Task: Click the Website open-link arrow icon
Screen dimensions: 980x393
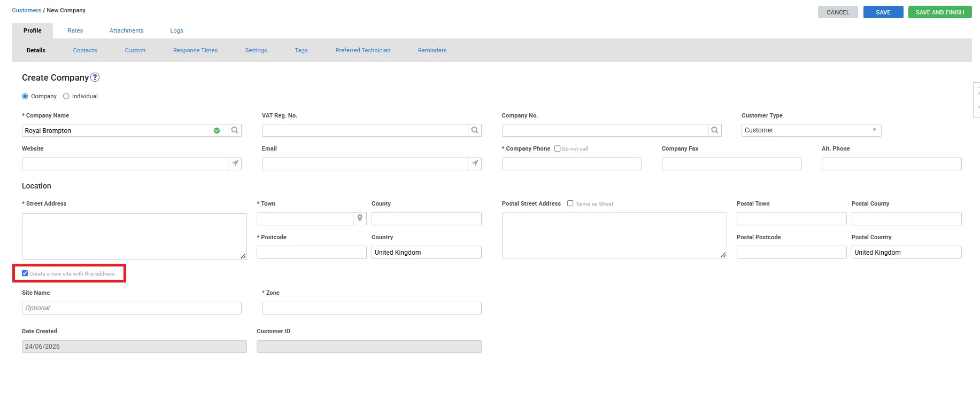Action: pyautogui.click(x=235, y=163)
